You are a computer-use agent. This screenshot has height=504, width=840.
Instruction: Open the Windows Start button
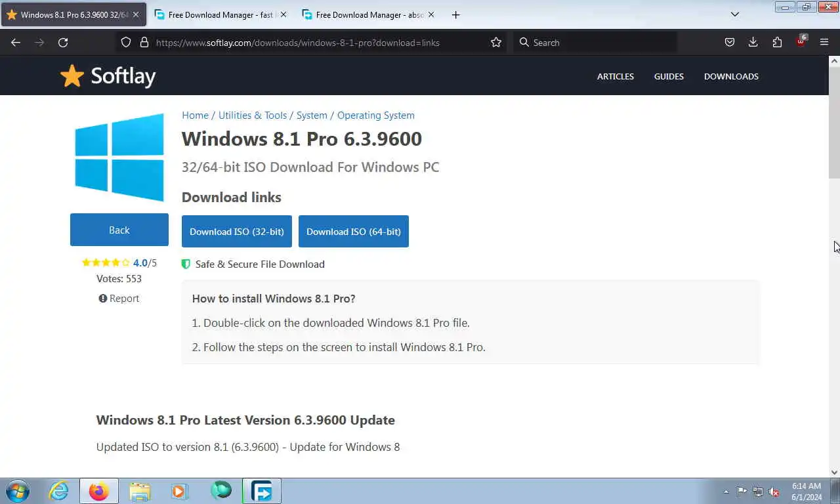(18, 491)
